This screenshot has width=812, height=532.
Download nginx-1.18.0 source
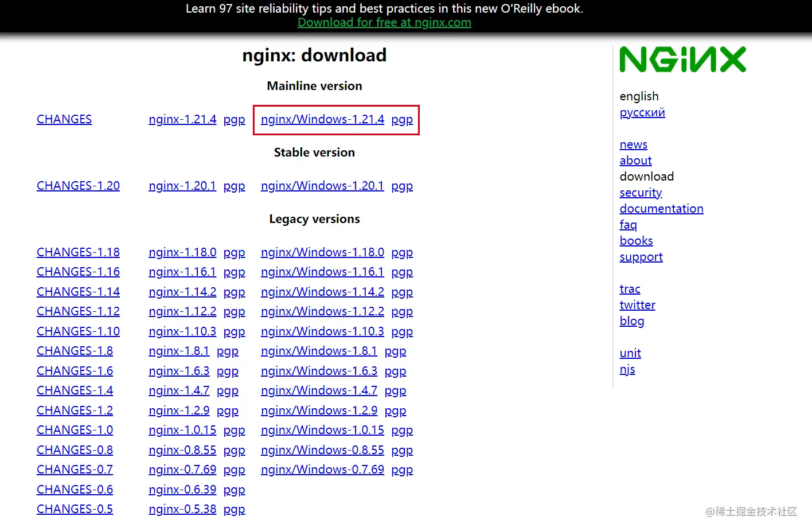point(182,252)
